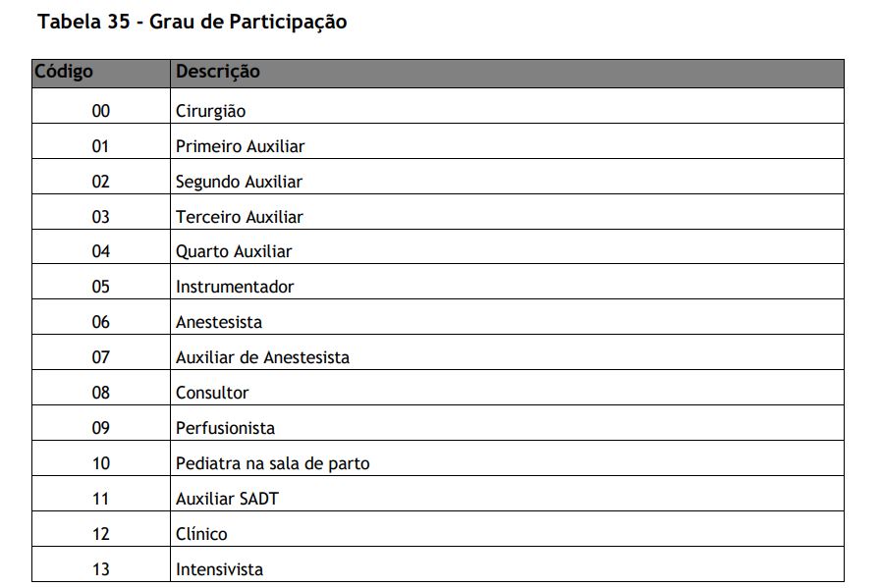The height and width of the screenshot is (588, 881).
Task: Click the 'Cirurgião' description cell
Action: click(210, 111)
